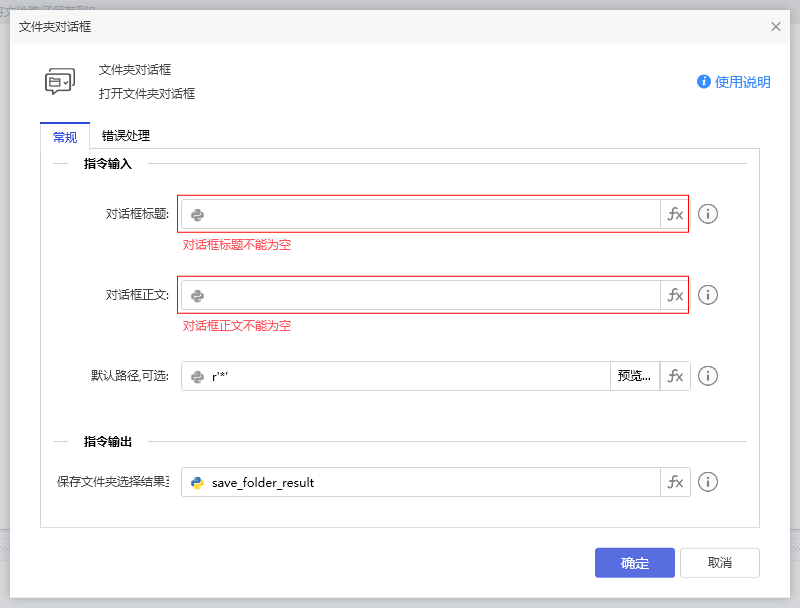
Task: Select the 常规 tab
Action: (65, 137)
